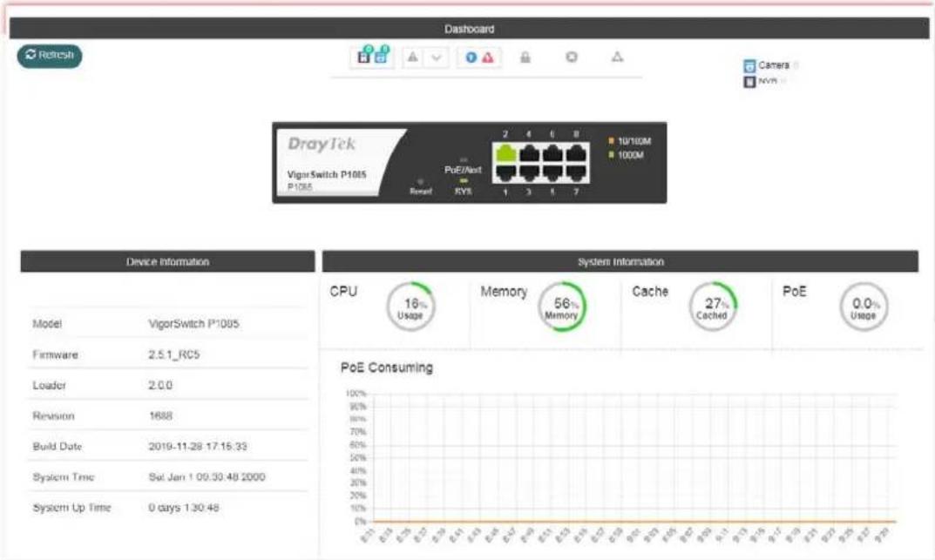Click the CPU label
This screenshot has width=935, height=560.
(x=343, y=291)
